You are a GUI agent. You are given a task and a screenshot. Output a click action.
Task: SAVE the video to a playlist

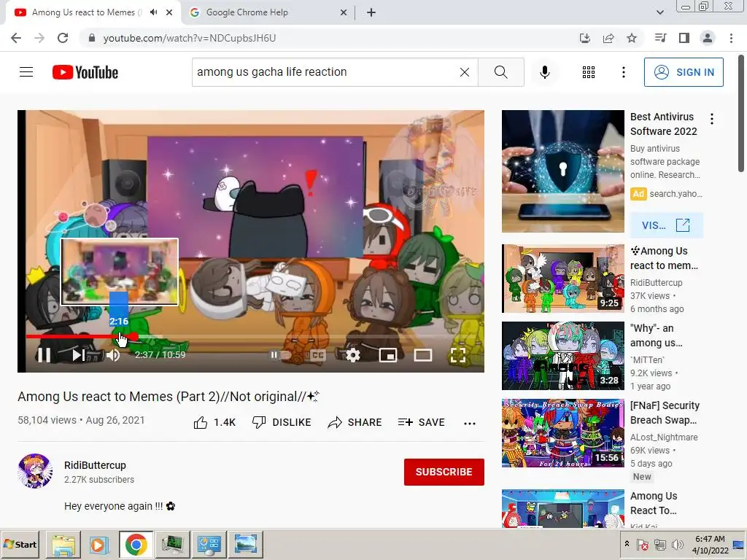[x=422, y=422]
